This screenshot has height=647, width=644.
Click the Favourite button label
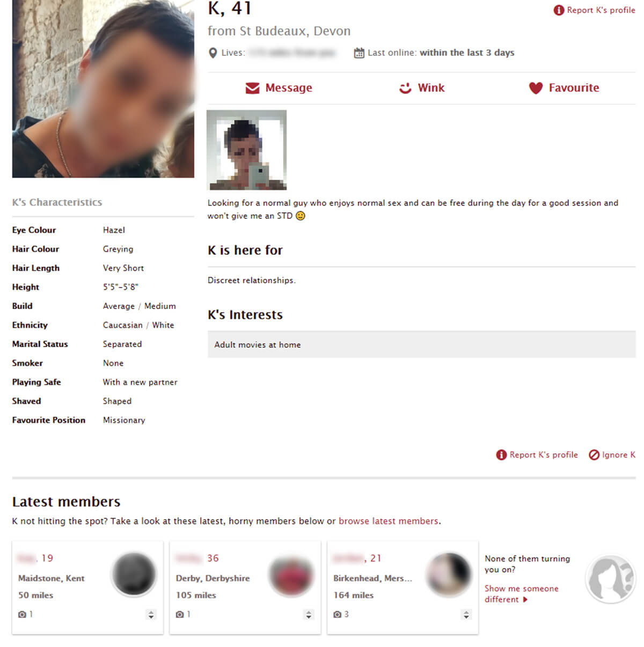(574, 88)
